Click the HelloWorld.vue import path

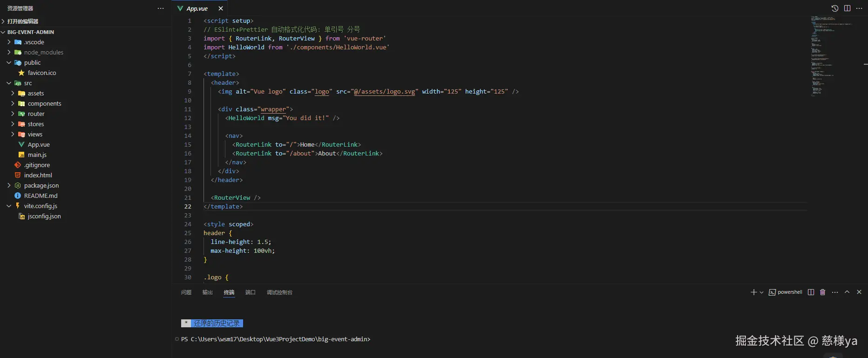point(338,47)
